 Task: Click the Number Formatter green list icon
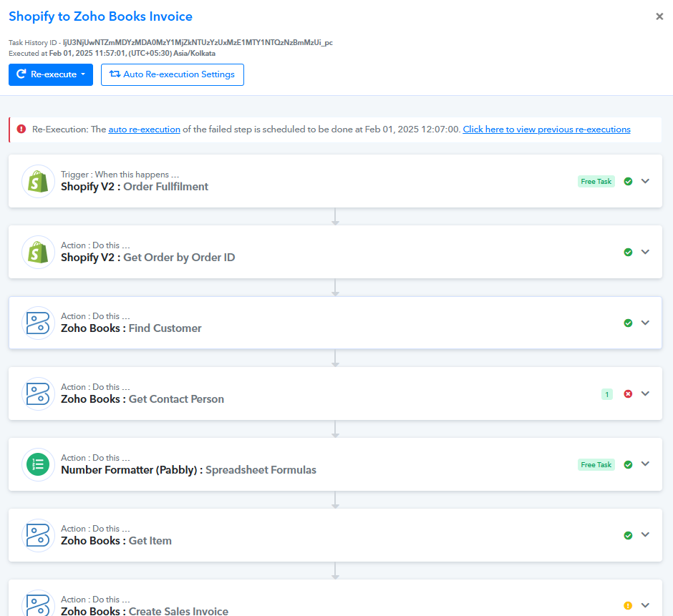pyautogui.click(x=38, y=464)
